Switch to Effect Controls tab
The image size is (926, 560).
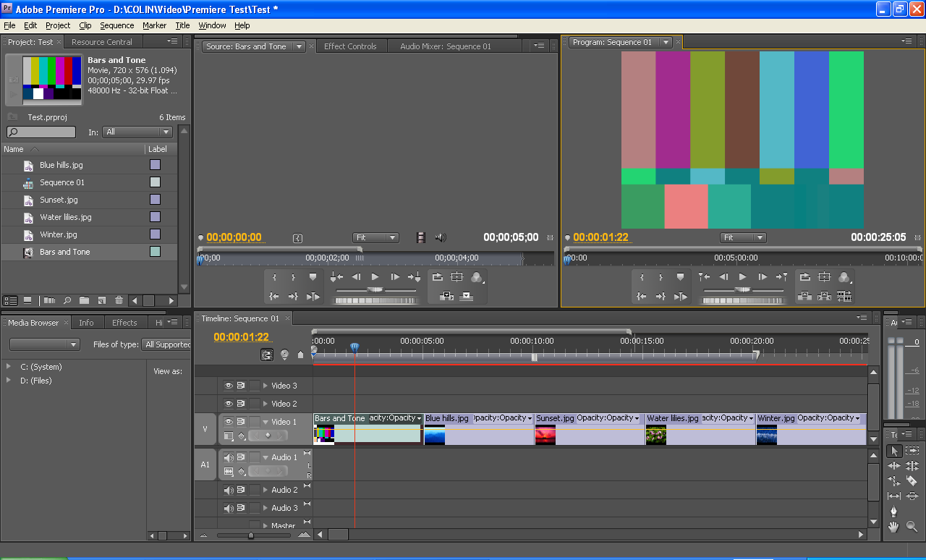point(350,46)
